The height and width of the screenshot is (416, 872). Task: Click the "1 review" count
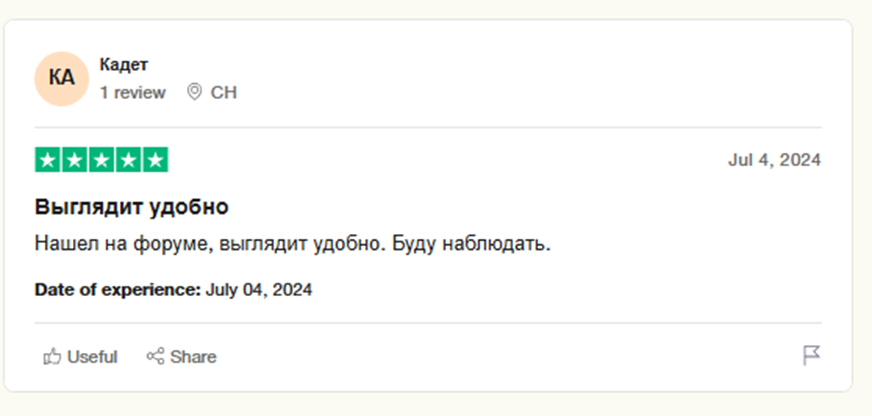[x=132, y=92]
